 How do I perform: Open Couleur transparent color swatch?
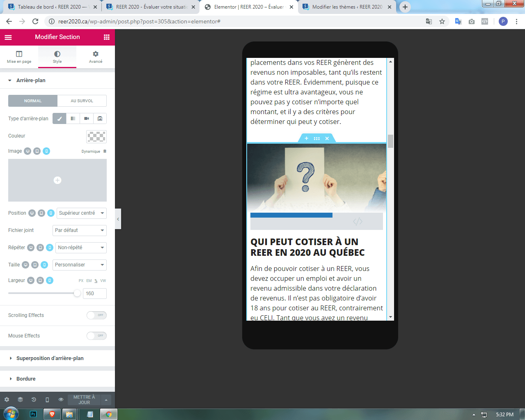coord(96,136)
